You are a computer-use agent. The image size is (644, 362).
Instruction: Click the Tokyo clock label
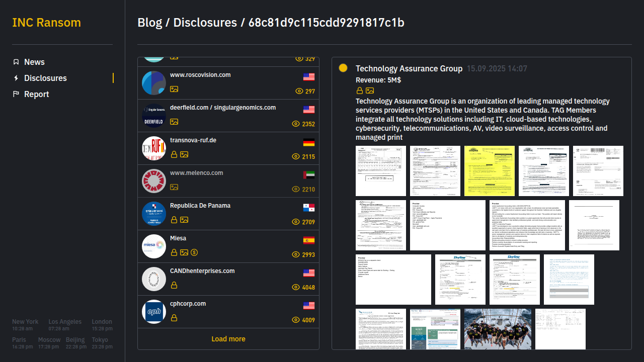click(100, 340)
